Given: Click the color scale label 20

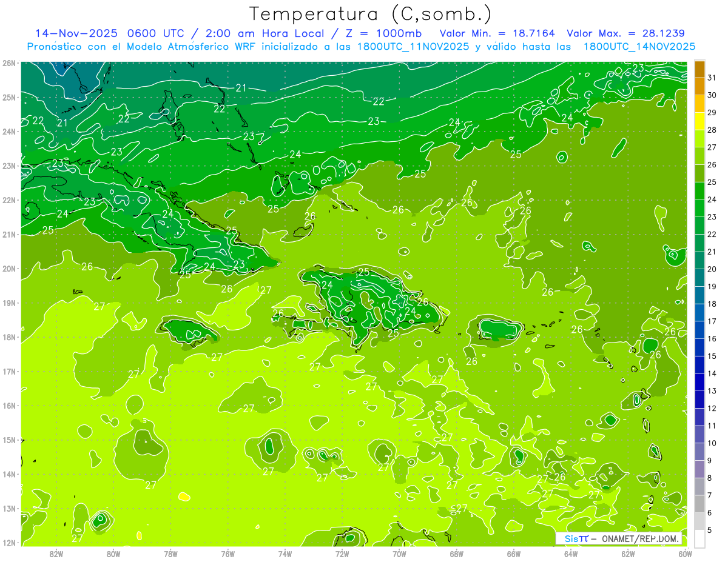Looking at the screenshot, I should [712, 269].
